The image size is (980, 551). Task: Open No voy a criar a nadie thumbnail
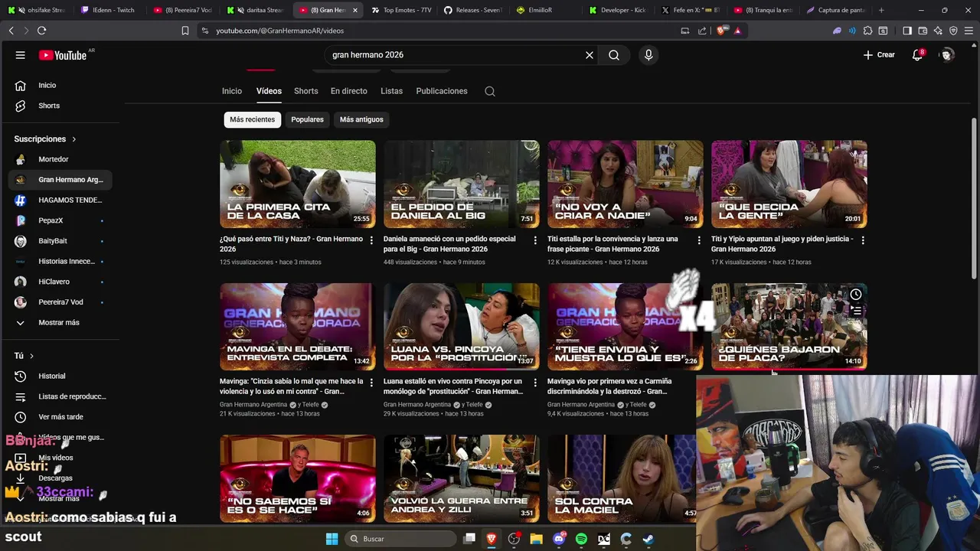[626, 184]
